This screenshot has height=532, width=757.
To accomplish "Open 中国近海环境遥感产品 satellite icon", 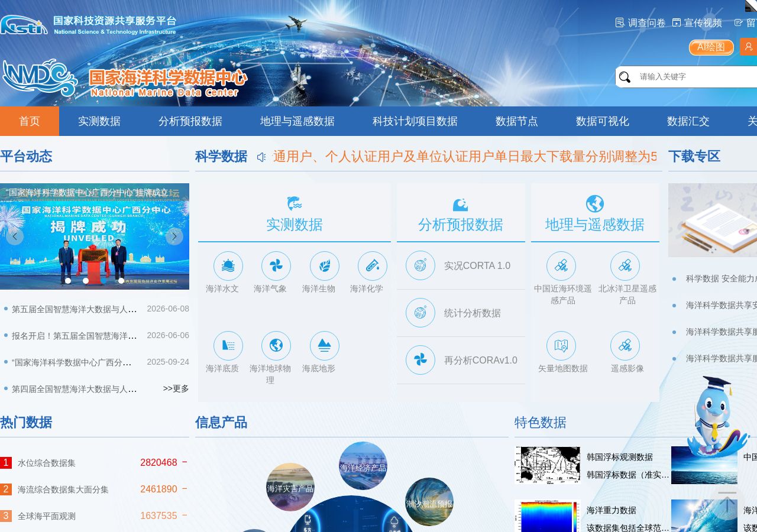I will pos(561,266).
